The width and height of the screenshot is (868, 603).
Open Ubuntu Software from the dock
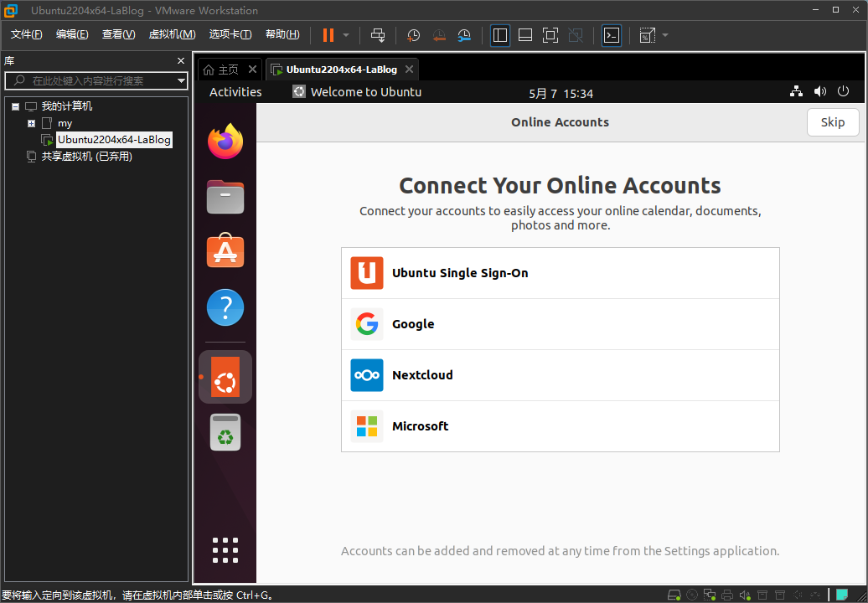[225, 252]
